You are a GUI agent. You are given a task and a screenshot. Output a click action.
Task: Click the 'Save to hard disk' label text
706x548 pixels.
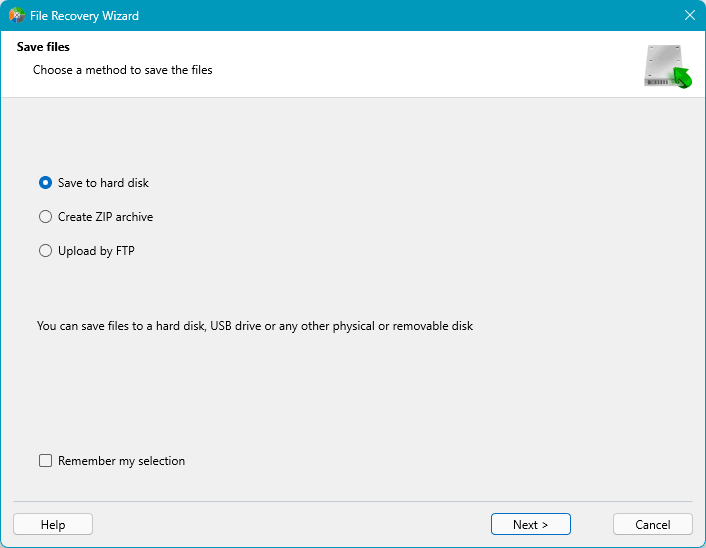coord(103,183)
